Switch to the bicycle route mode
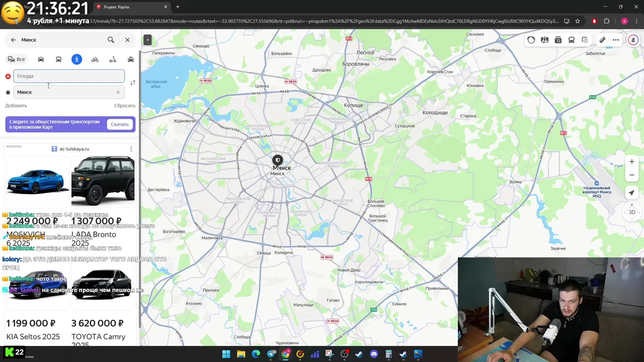Screen dimensions: 644x362 click(95, 59)
